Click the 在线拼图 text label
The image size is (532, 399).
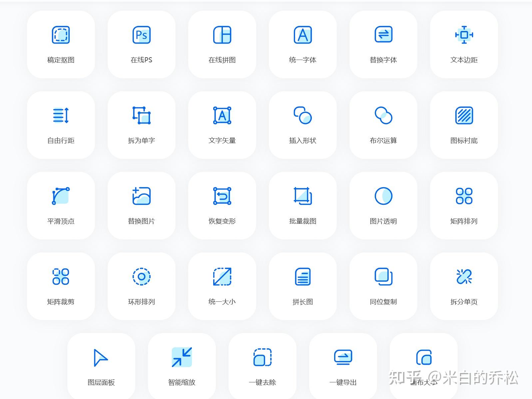click(x=222, y=60)
